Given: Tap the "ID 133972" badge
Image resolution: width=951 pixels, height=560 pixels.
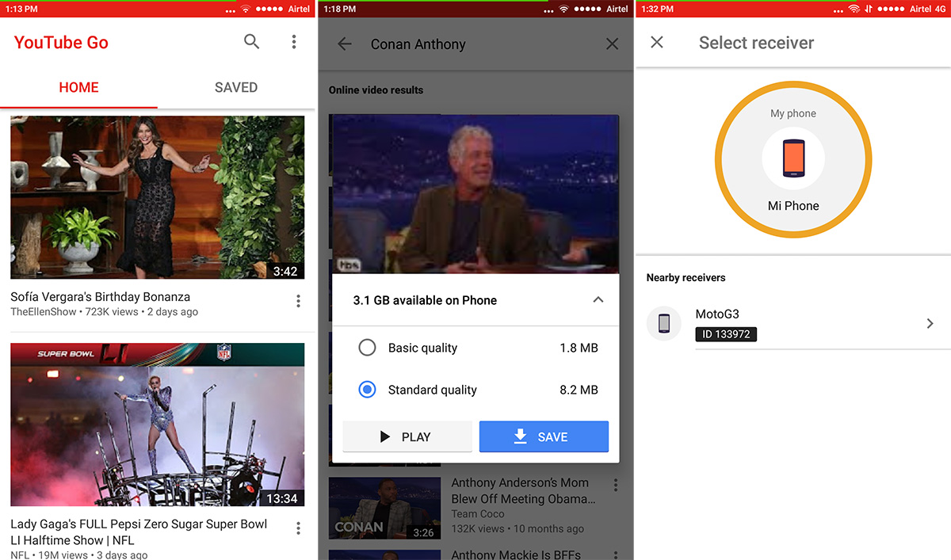Looking at the screenshot, I should (726, 334).
